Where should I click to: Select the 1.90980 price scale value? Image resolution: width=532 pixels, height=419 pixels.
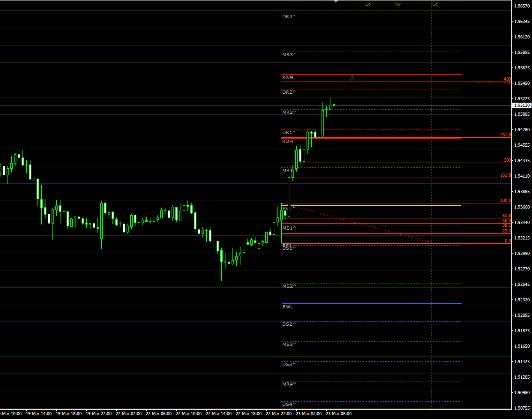pyautogui.click(x=522, y=393)
